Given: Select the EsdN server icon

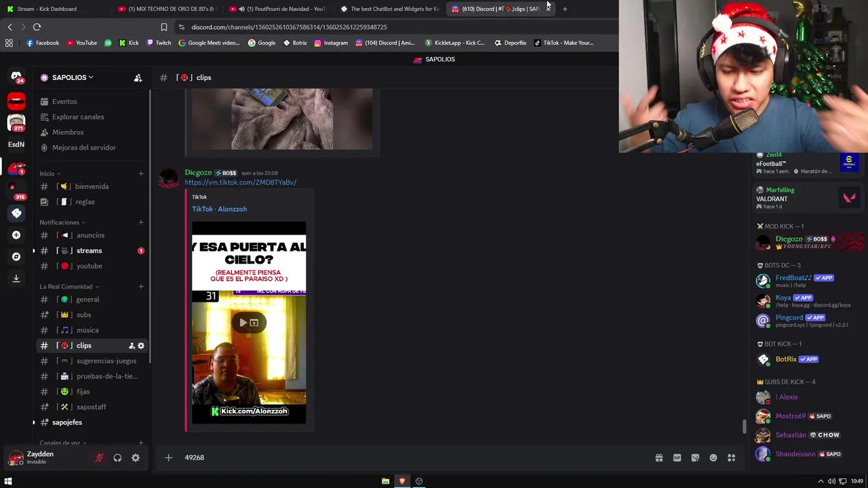Looking at the screenshot, I should coord(16,144).
